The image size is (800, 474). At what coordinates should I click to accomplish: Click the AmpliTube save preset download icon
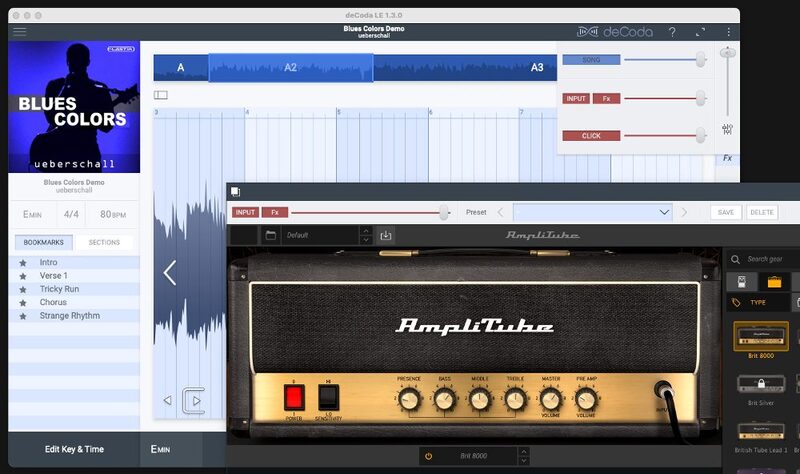(x=387, y=235)
